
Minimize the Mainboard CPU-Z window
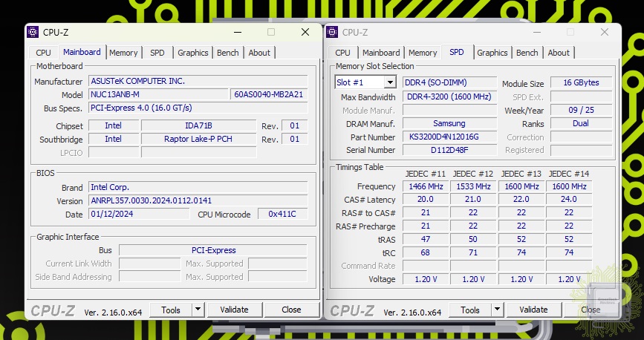[238, 32]
